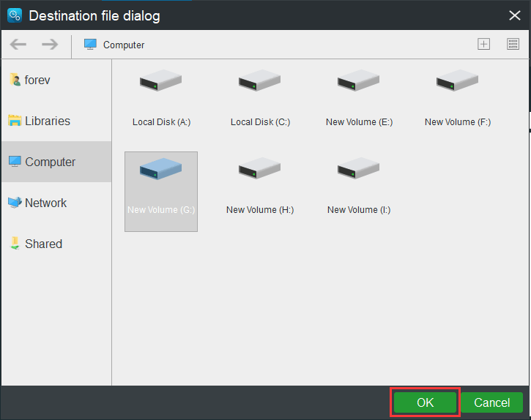The image size is (531, 420).
Task: Click the New Volume (F:) label
Action: (458, 122)
